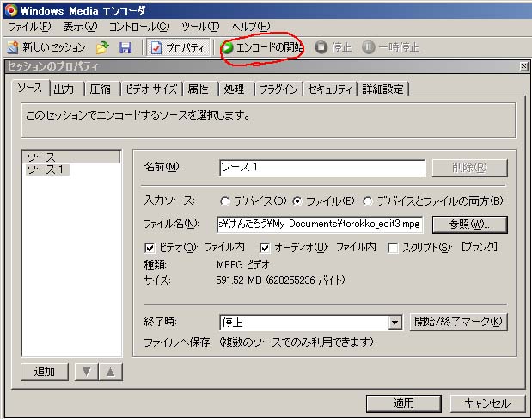
Task: Click the 名前(M) input field
Action: 322,168
